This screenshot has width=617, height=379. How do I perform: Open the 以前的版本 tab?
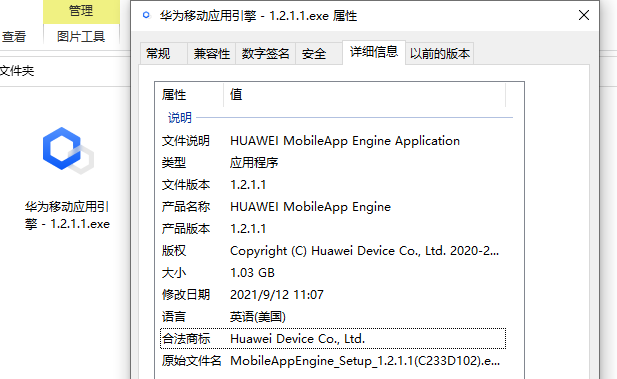(440, 54)
